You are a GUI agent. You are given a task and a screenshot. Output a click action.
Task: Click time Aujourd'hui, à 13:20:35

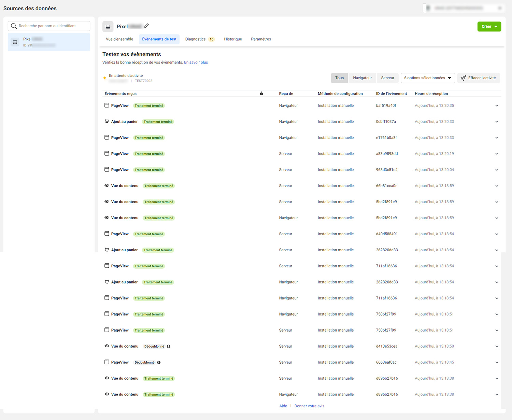pos(434,106)
